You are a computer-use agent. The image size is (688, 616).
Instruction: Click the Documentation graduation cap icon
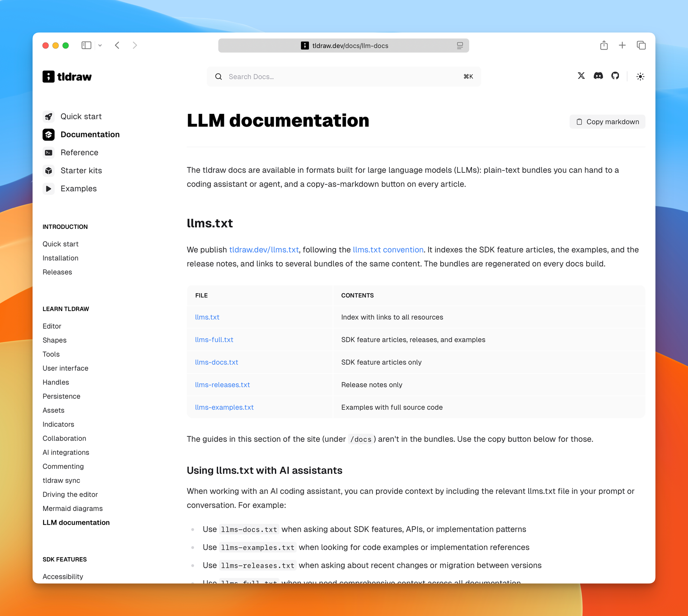click(x=49, y=135)
